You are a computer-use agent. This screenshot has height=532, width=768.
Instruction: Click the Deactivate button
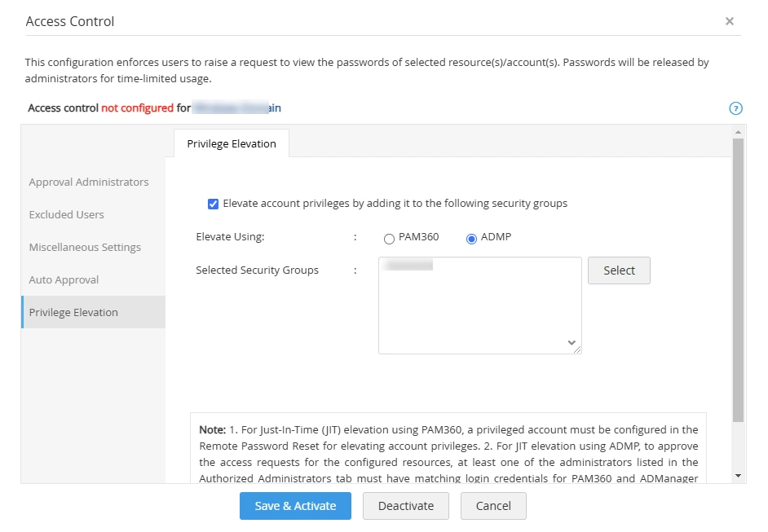pos(405,505)
